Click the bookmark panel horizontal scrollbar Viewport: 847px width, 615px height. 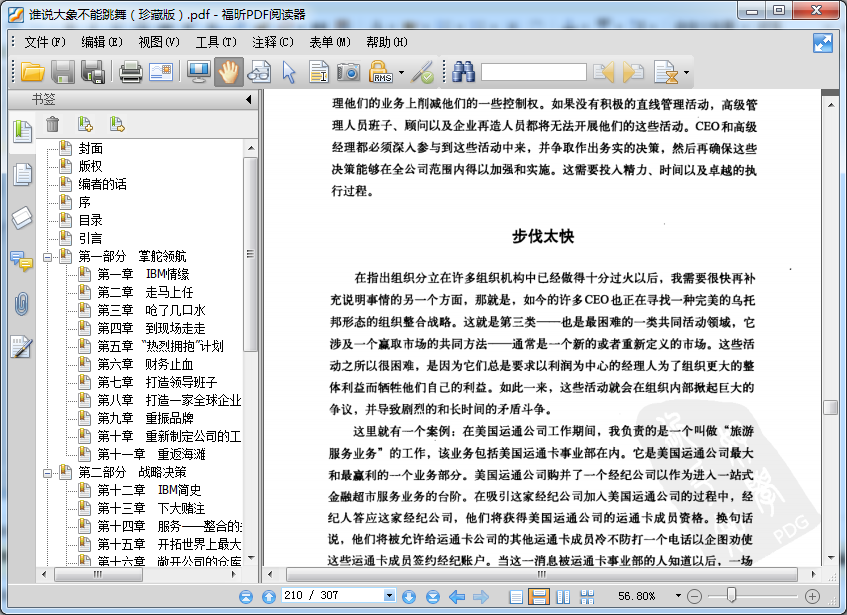click(x=99, y=575)
